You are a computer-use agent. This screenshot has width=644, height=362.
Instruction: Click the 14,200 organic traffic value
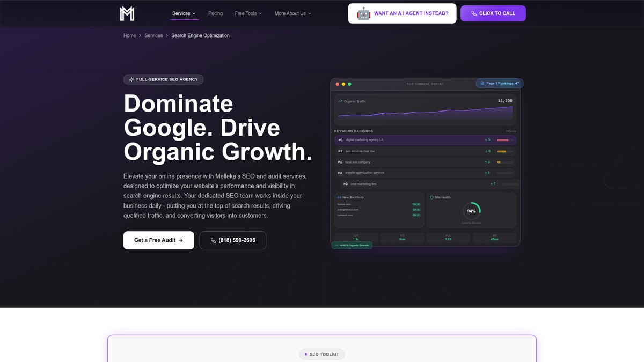click(x=505, y=101)
